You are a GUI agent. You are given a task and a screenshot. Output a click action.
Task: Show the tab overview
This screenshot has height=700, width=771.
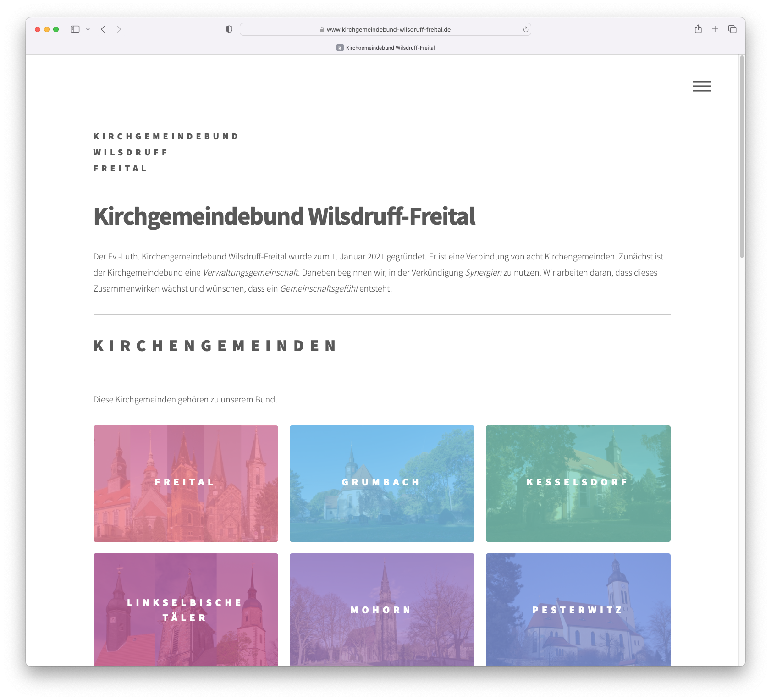(x=732, y=29)
